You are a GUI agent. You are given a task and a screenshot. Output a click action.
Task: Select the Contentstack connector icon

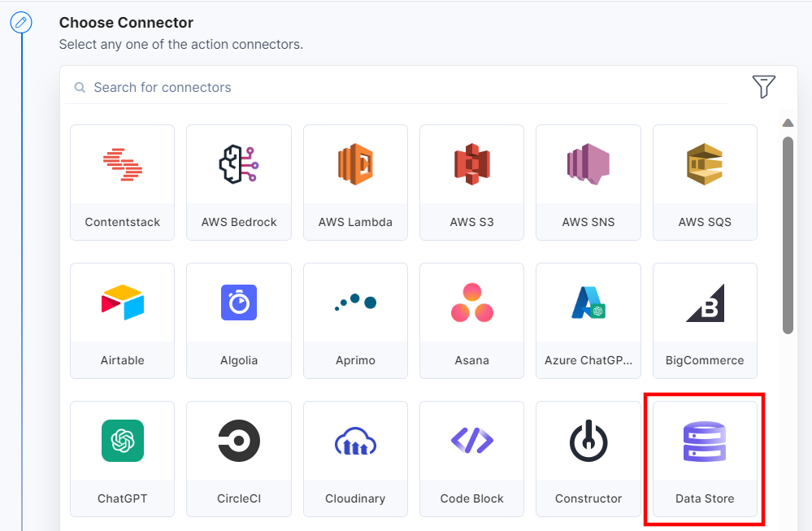click(x=122, y=165)
